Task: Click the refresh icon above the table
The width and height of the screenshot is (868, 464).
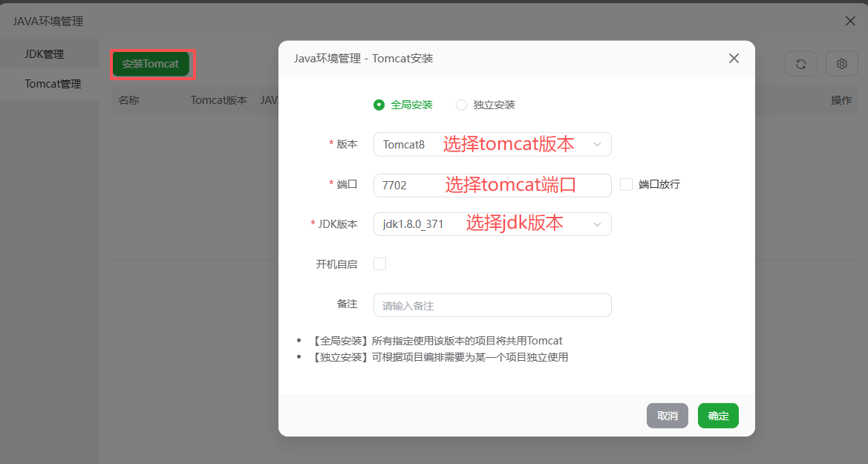Action: [800, 64]
